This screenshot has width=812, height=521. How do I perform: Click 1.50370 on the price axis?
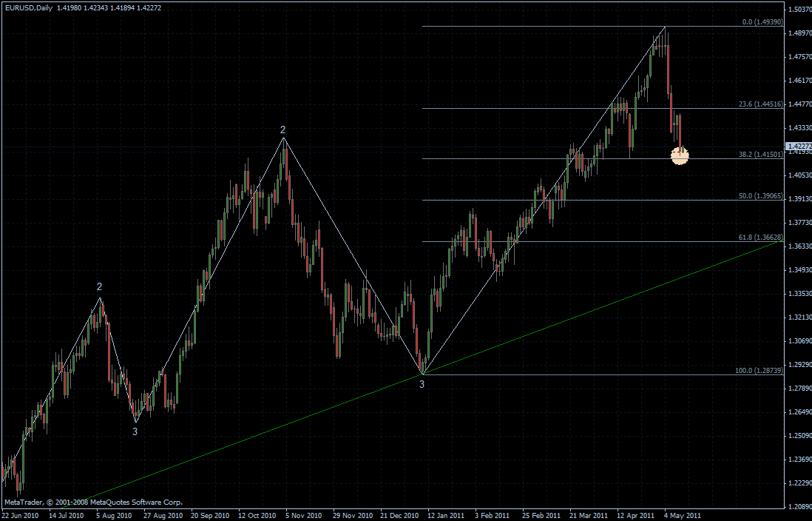800,10
